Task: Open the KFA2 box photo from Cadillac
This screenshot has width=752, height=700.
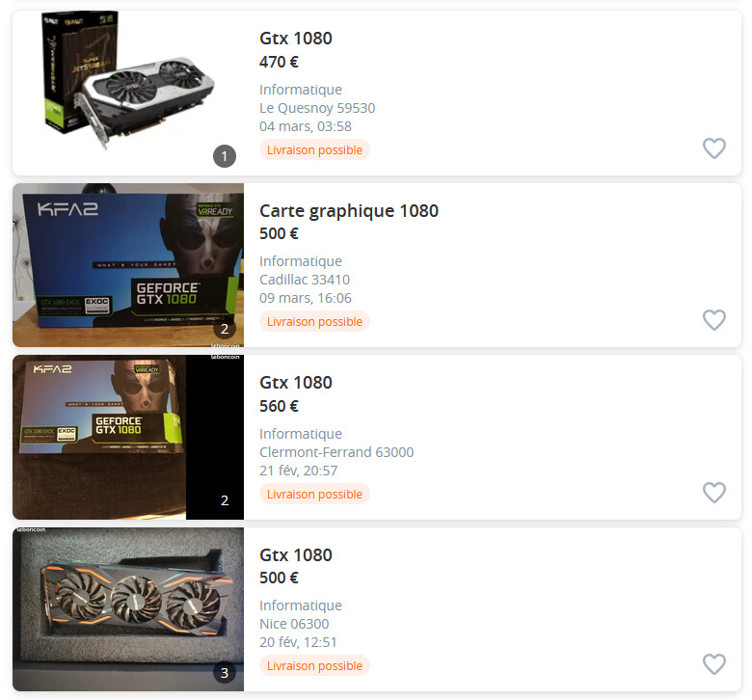Action: point(128,265)
